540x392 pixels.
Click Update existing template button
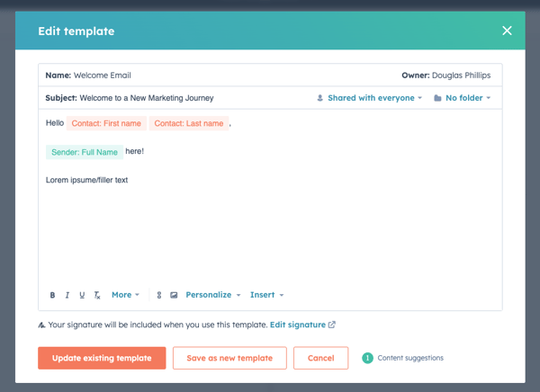102,358
